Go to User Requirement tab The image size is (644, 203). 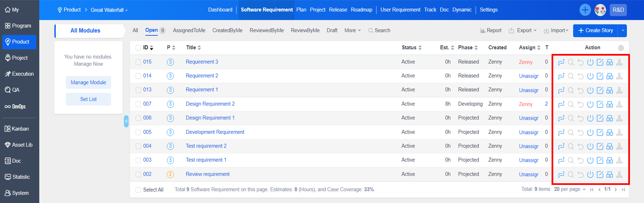(400, 10)
